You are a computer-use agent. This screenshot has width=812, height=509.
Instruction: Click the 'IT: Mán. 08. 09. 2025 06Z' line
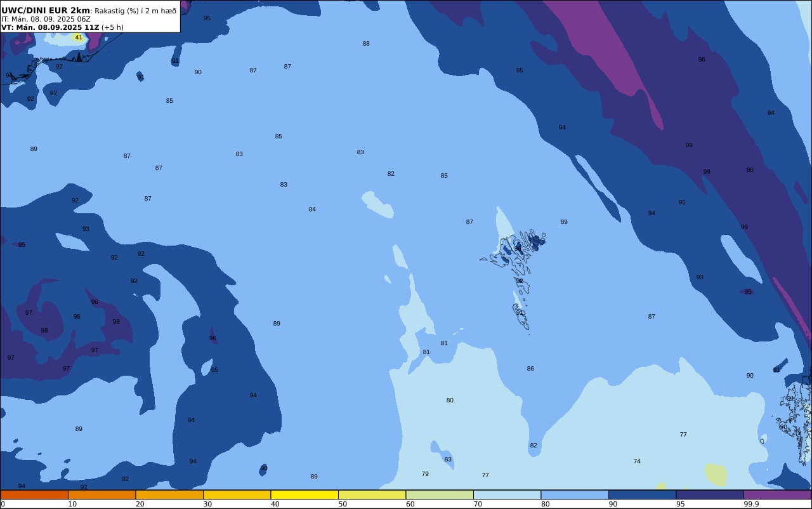pyautogui.click(x=46, y=19)
